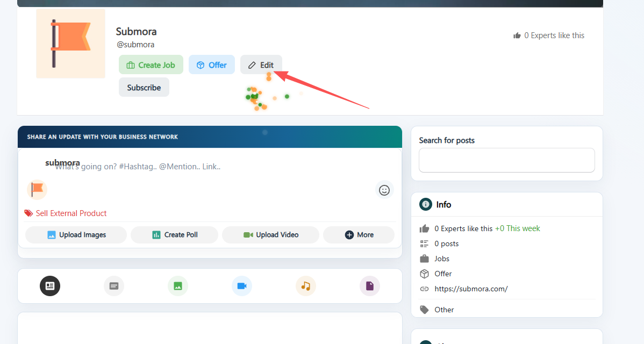Click into the Search for posts field

click(x=507, y=160)
